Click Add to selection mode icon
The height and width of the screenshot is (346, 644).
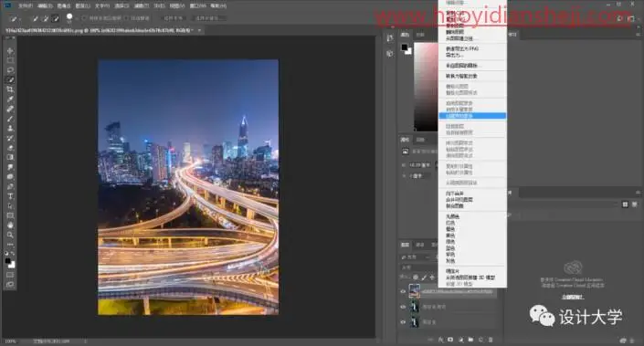[x=45, y=18]
